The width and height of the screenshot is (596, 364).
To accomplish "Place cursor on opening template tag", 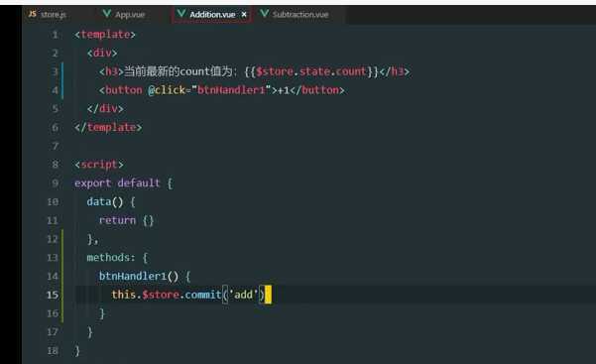I will click(105, 35).
